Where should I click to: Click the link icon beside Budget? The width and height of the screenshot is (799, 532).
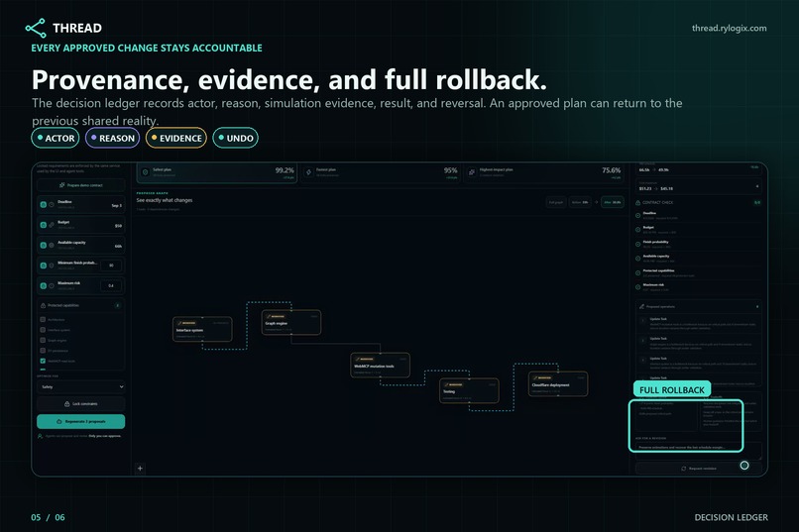coord(52,225)
